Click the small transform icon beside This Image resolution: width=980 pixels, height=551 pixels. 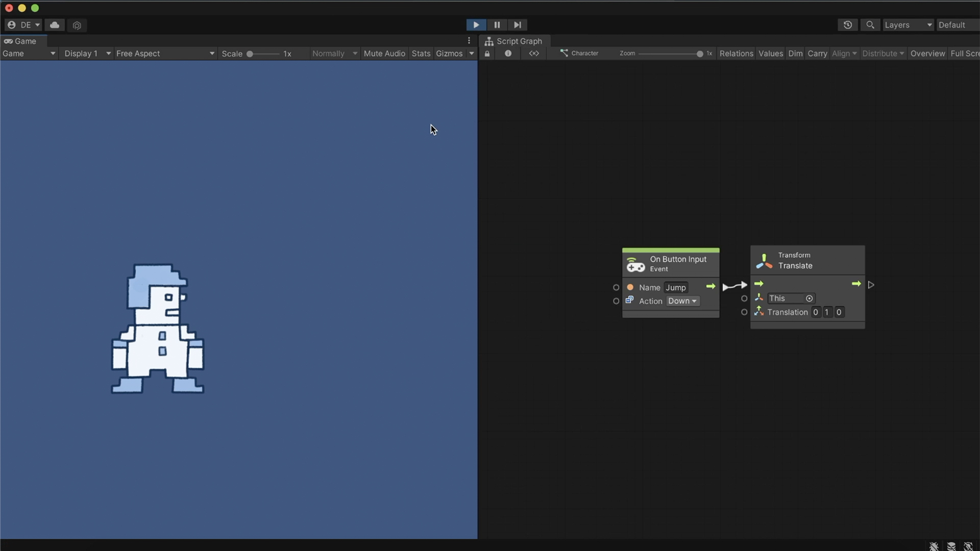click(x=758, y=297)
